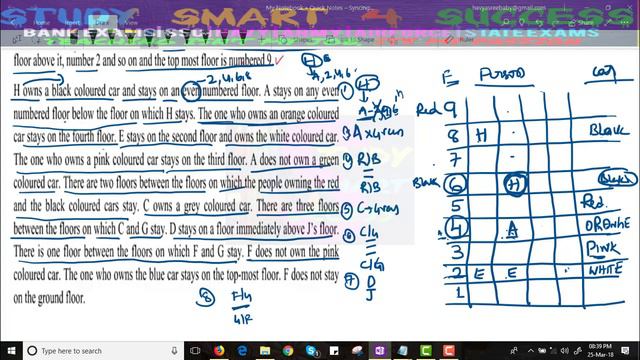Open the green Camtasia taskbar icon
Image resolution: width=640 pixels, height=360 pixels.
[x=426, y=351]
